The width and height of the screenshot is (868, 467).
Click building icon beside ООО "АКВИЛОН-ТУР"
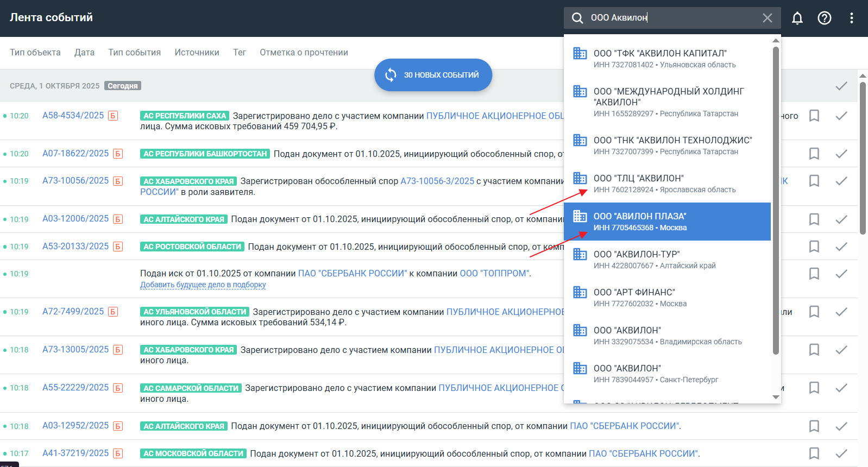click(x=580, y=254)
